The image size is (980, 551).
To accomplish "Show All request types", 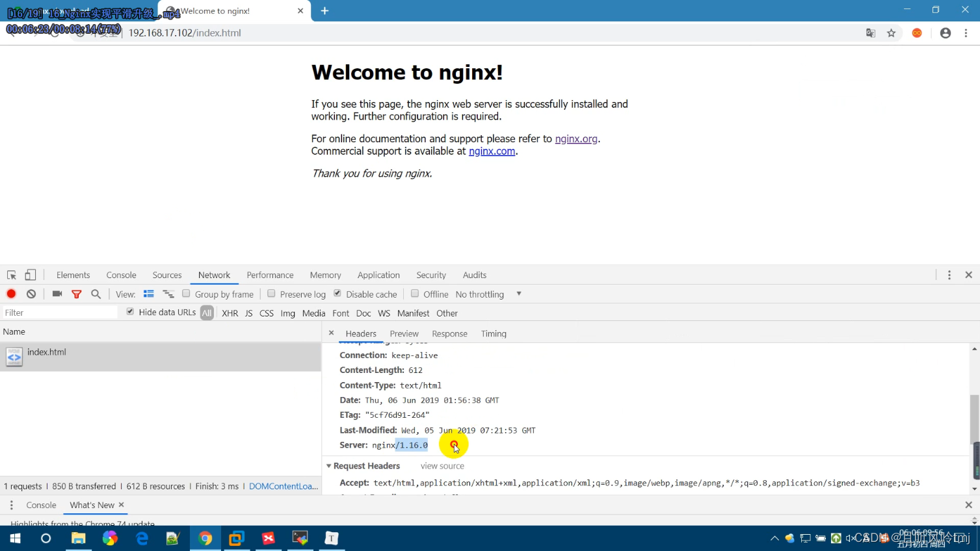I will point(207,313).
